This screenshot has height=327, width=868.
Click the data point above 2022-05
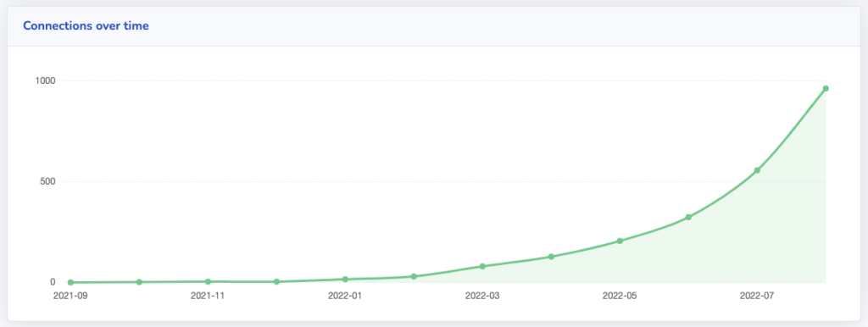620,241
